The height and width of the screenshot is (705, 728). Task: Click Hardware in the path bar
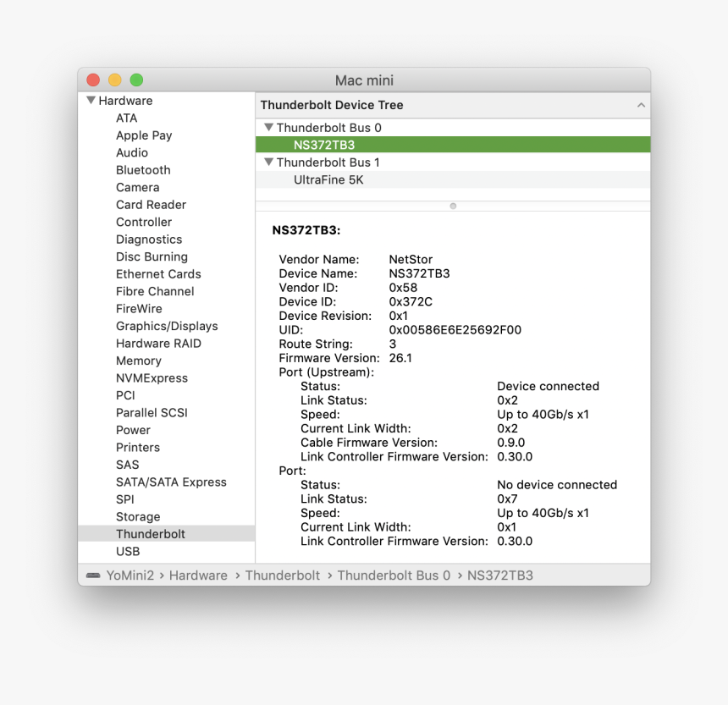point(198,576)
